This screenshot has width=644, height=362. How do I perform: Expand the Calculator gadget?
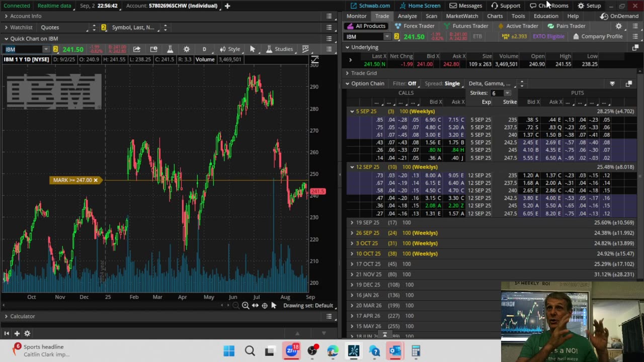pos(6,316)
